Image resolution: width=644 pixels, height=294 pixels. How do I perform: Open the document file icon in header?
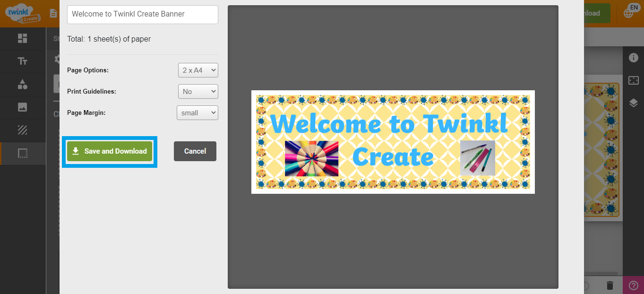tap(53, 13)
